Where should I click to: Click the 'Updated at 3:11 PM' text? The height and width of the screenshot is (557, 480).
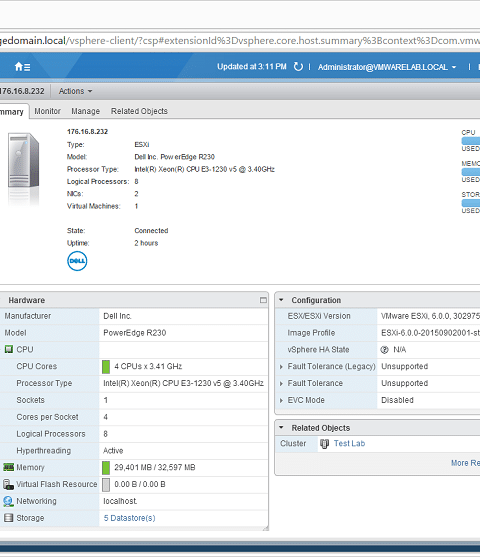(252, 67)
